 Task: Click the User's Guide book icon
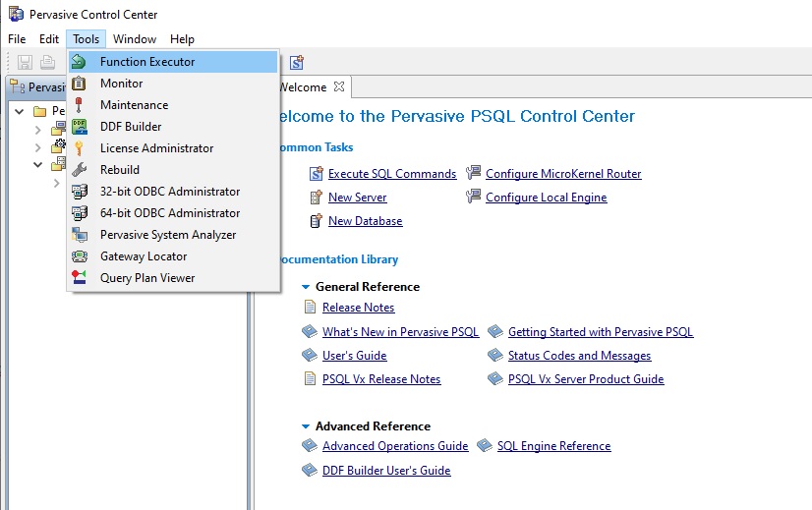click(309, 355)
